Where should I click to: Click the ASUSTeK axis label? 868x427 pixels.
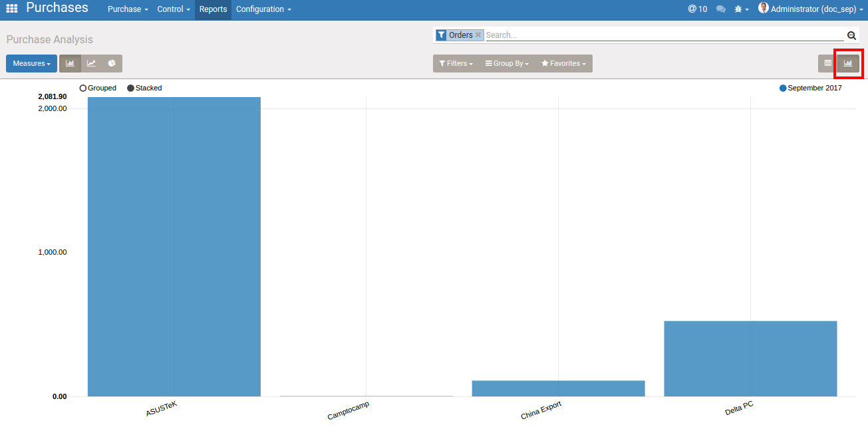[162, 408]
